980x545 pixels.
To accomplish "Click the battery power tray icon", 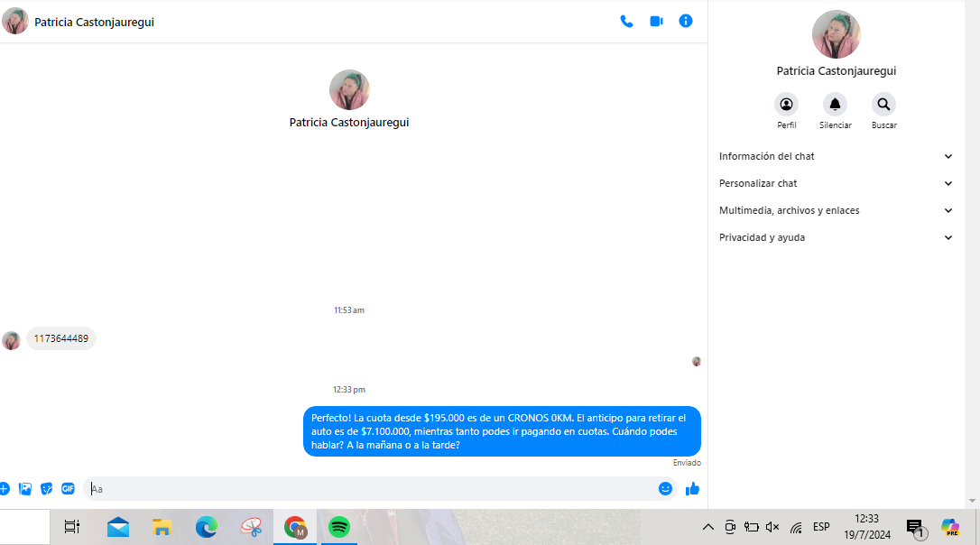I will click(752, 527).
